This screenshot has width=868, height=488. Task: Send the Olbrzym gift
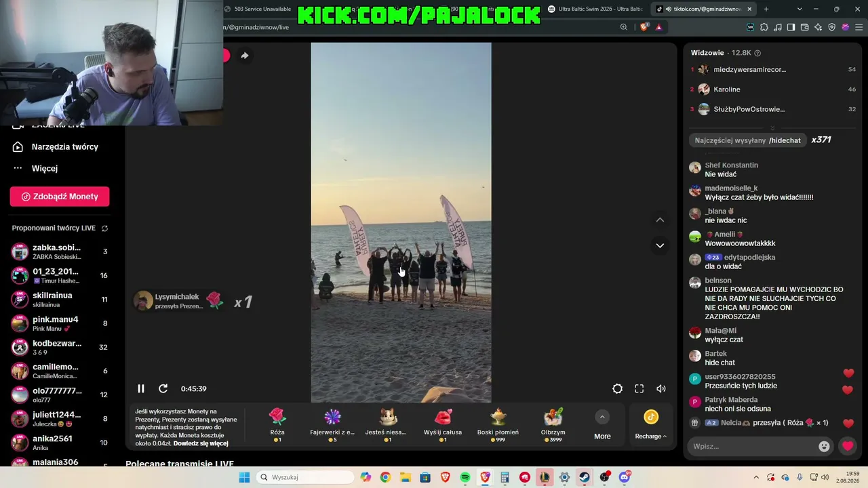tap(553, 426)
